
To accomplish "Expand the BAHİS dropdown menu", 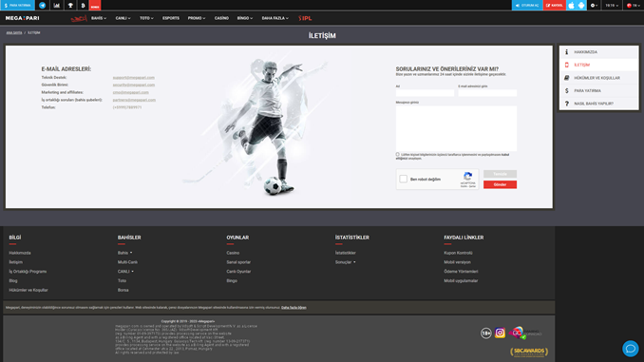I will click(x=99, y=18).
